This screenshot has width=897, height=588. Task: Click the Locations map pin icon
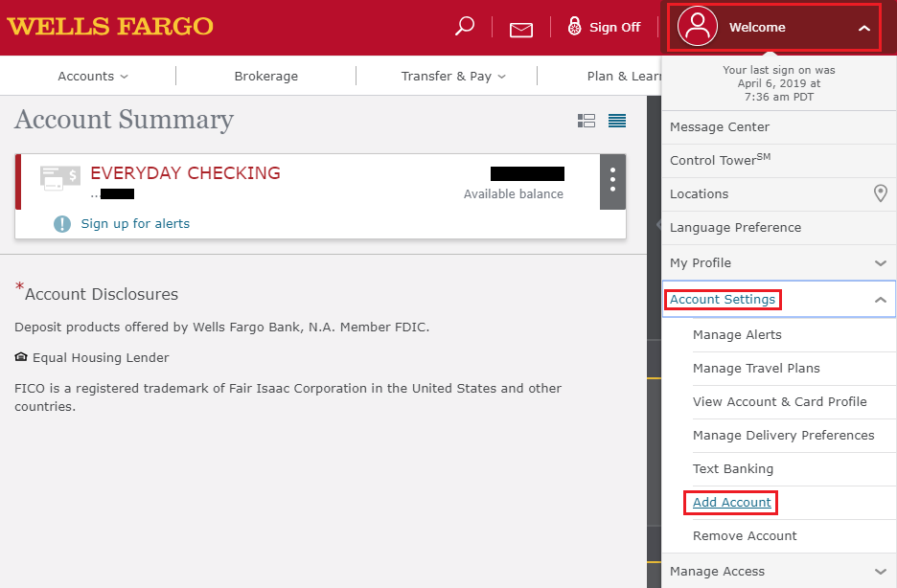click(x=881, y=193)
